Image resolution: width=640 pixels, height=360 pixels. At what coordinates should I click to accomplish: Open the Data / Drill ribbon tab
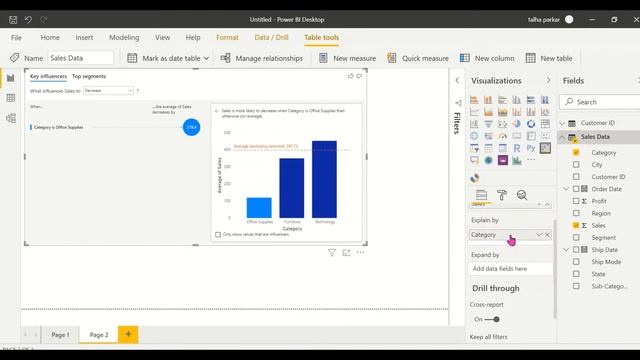point(271,38)
